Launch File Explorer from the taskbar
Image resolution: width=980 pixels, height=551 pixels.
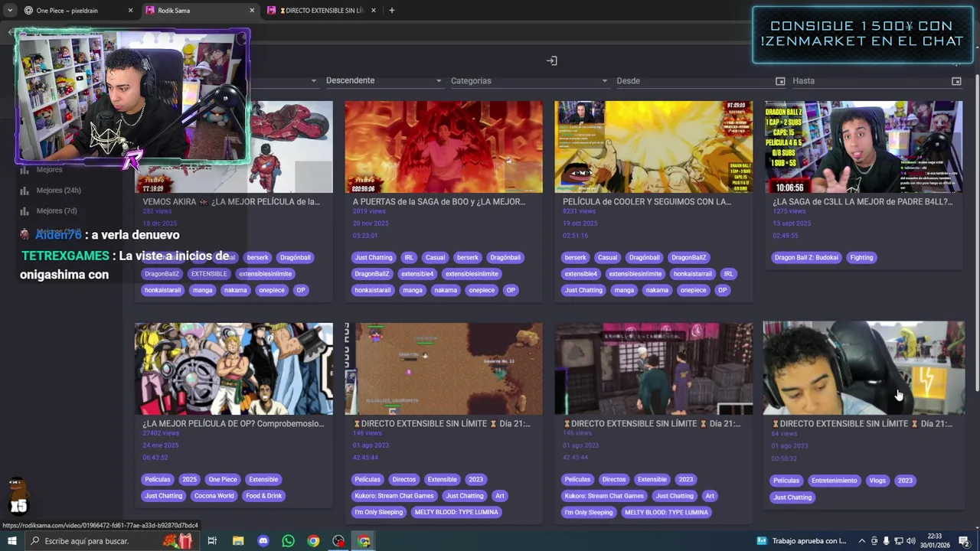click(238, 541)
